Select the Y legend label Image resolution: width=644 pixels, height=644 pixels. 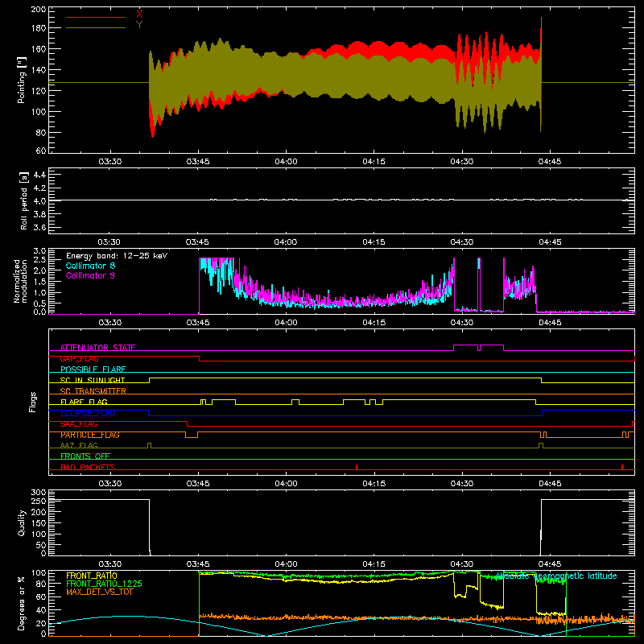(x=139, y=25)
